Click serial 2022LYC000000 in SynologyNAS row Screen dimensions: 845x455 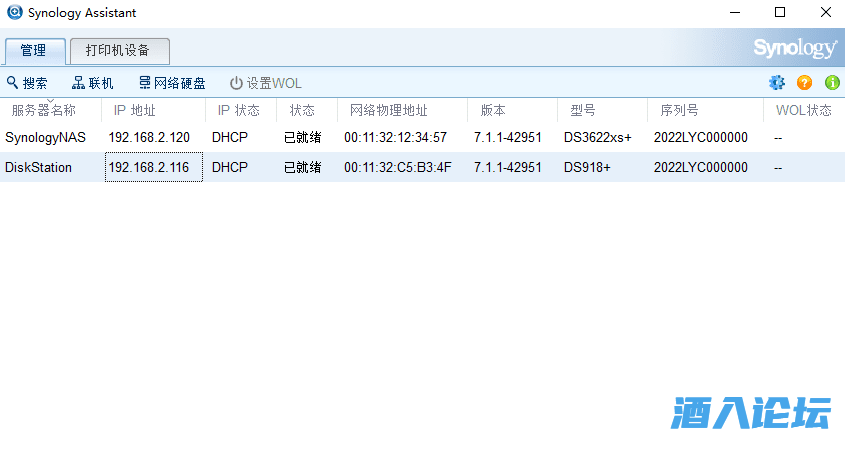click(701, 137)
